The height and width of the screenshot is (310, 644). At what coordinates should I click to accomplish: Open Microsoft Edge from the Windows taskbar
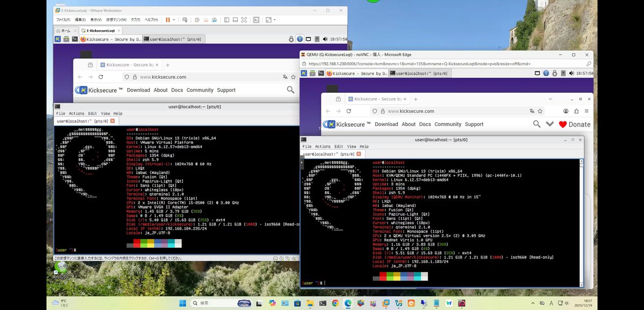348,303
